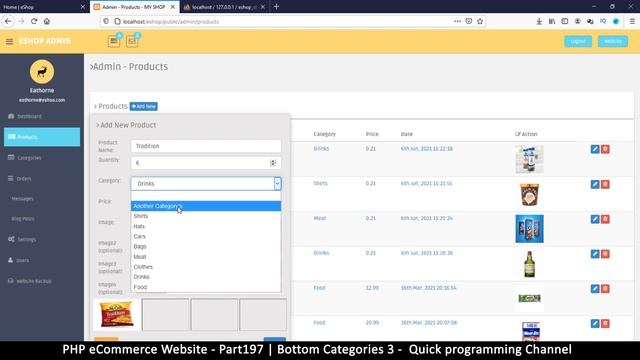Select Cars option in dropdown
640x360 pixels.
206,236
